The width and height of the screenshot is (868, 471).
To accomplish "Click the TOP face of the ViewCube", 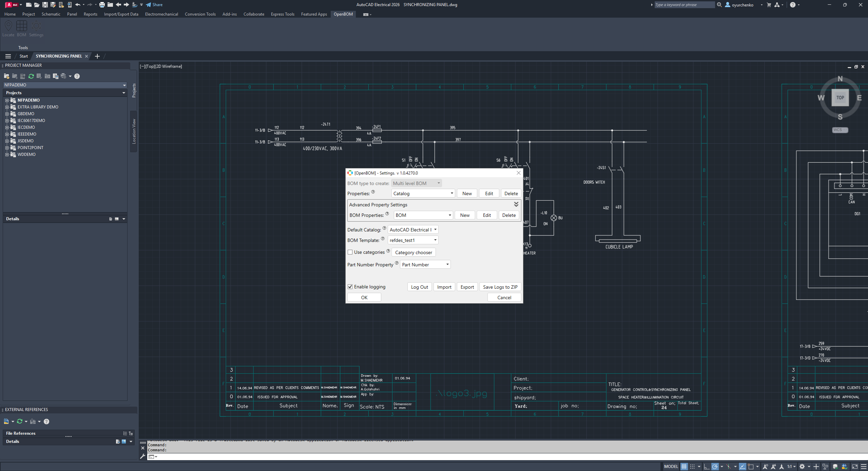I will pos(840,98).
